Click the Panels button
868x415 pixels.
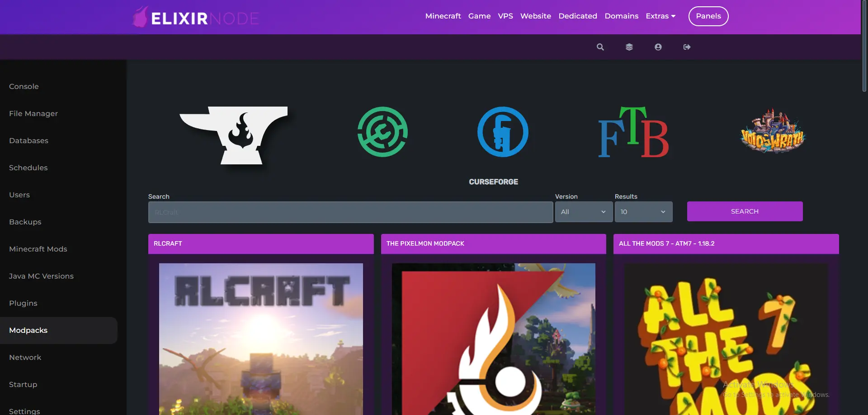click(708, 16)
